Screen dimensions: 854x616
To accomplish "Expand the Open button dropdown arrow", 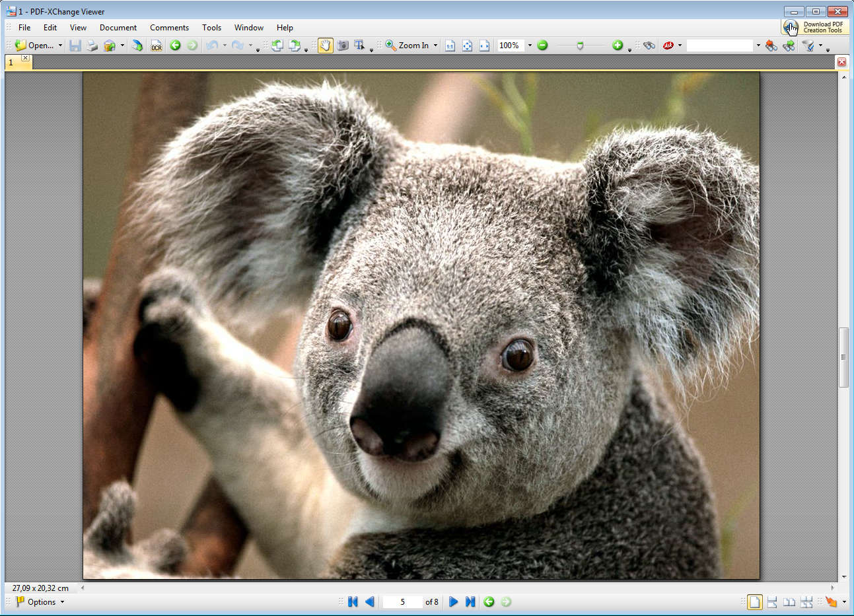I will point(60,46).
